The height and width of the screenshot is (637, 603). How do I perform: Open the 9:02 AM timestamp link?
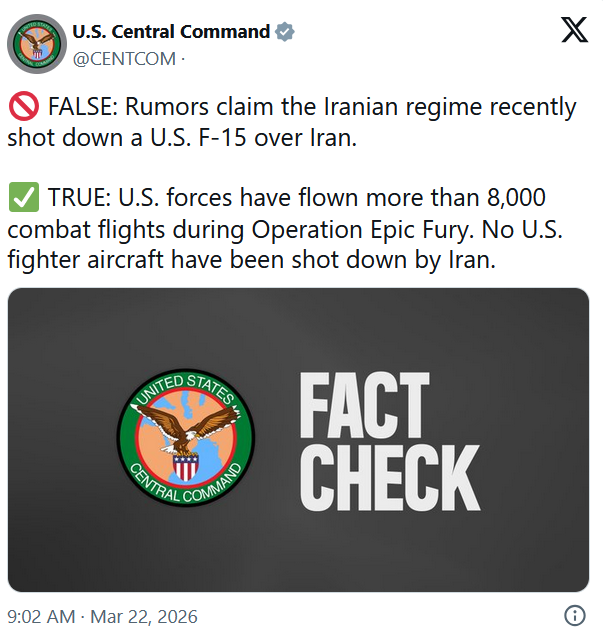41,616
